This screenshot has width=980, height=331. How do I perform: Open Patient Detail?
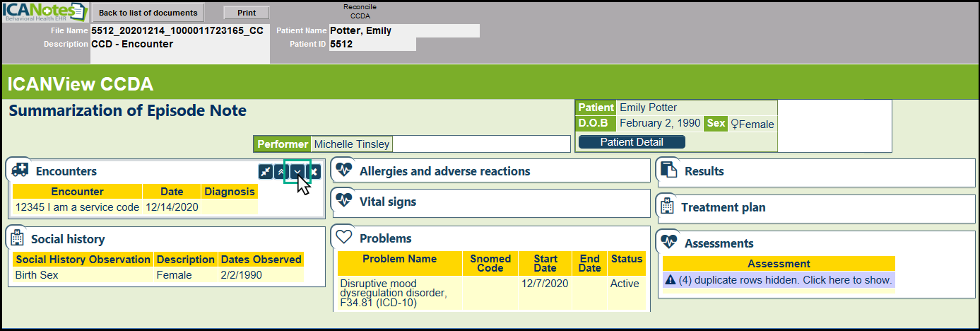pyautogui.click(x=632, y=142)
